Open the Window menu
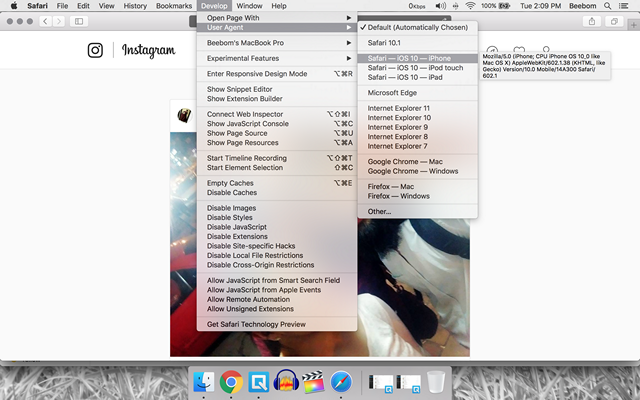640x400 pixels. click(x=249, y=6)
